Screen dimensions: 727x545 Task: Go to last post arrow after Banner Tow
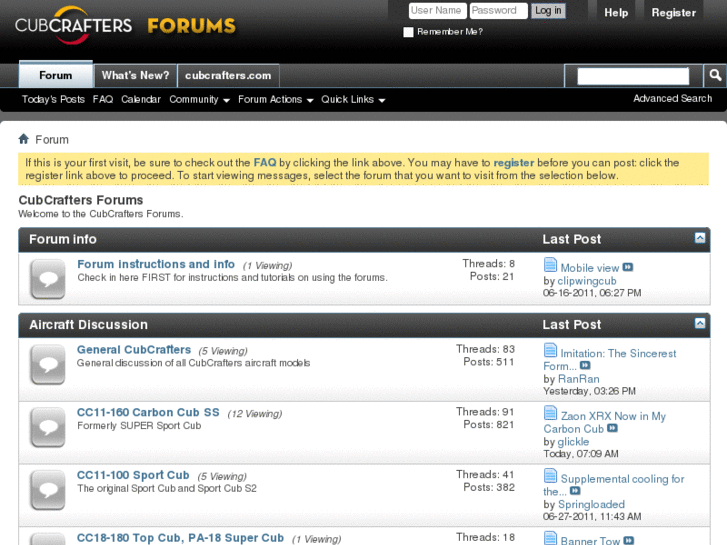[x=629, y=540]
